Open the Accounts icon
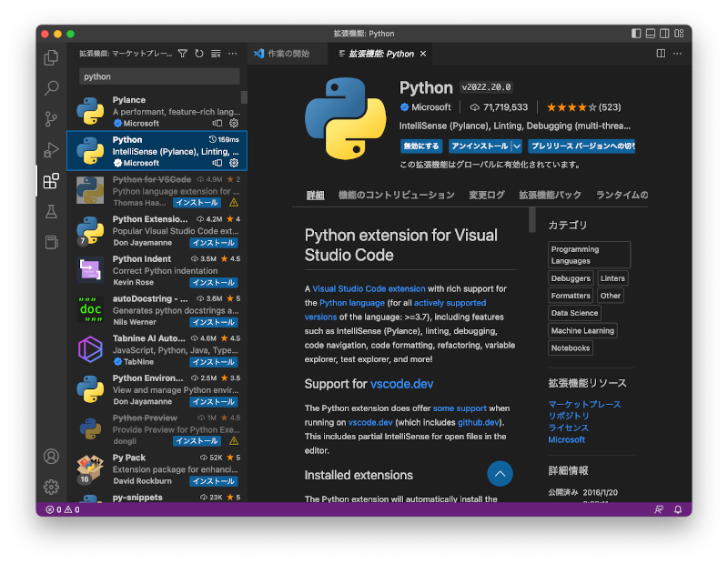The image size is (728, 564). (51, 457)
